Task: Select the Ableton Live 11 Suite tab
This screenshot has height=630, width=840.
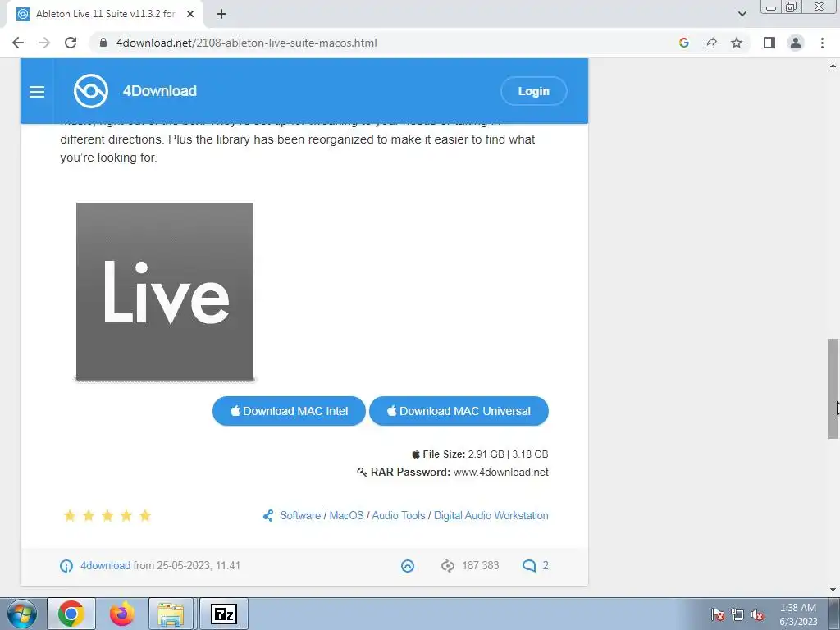Action: 105,14
